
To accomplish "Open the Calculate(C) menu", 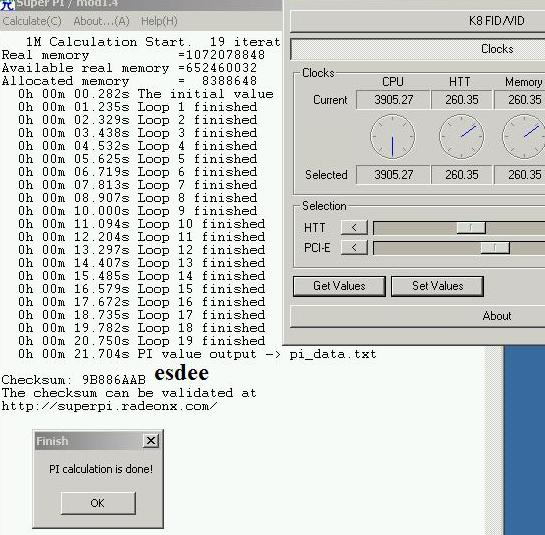I will point(32,21).
